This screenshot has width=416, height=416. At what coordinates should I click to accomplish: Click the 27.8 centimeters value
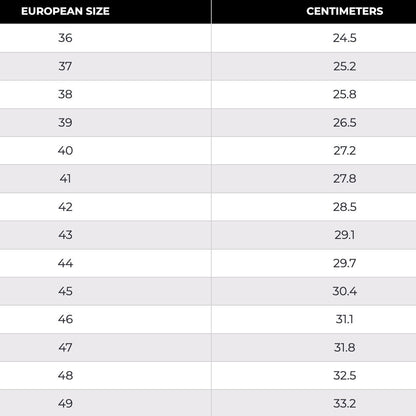pyautogui.click(x=345, y=179)
